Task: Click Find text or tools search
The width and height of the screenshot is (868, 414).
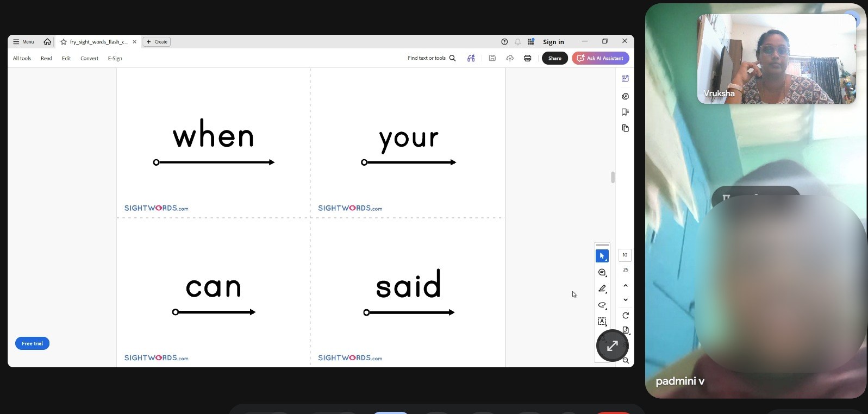Action: pyautogui.click(x=432, y=58)
